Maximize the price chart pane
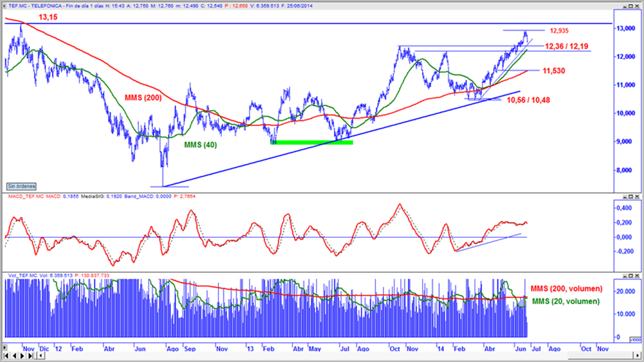This screenshot has height=362, width=644. coord(631,6)
